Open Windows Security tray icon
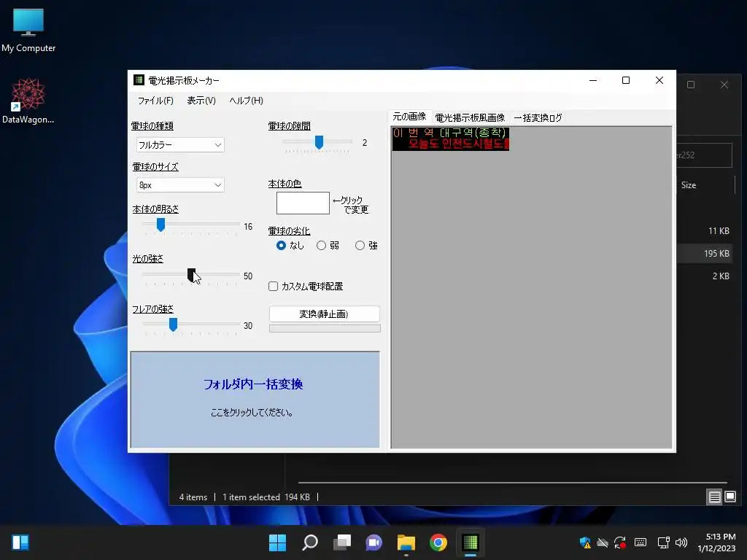 tap(585, 542)
